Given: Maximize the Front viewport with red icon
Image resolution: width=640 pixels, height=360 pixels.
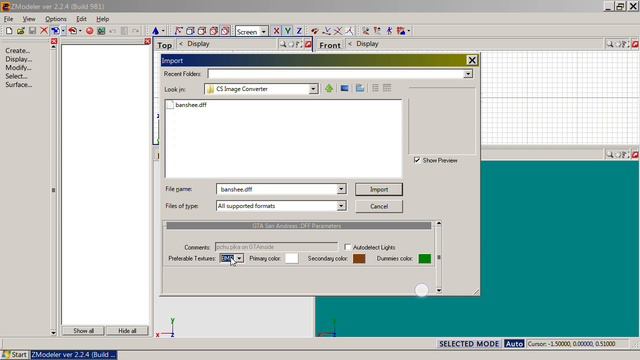Looking at the screenshot, I should [x=635, y=44].
